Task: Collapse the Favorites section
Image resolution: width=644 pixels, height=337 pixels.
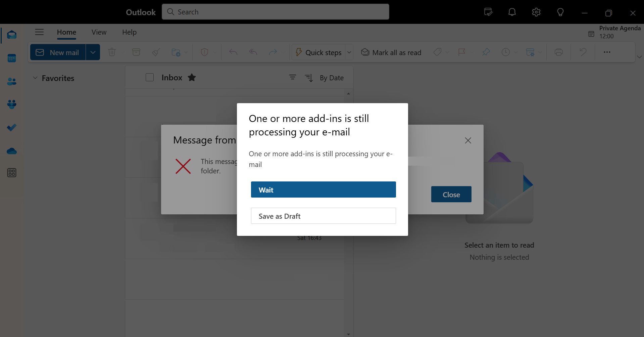Action: (x=35, y=78)
